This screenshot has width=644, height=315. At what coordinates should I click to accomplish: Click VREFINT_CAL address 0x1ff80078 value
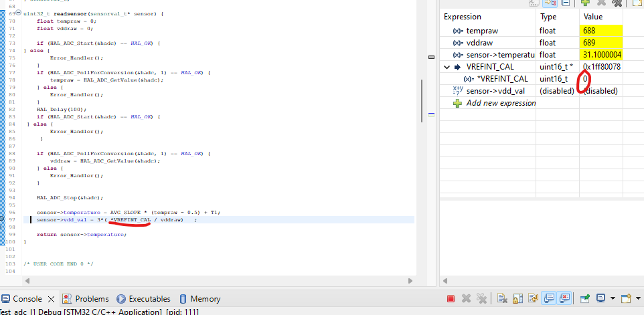point(602,67)
